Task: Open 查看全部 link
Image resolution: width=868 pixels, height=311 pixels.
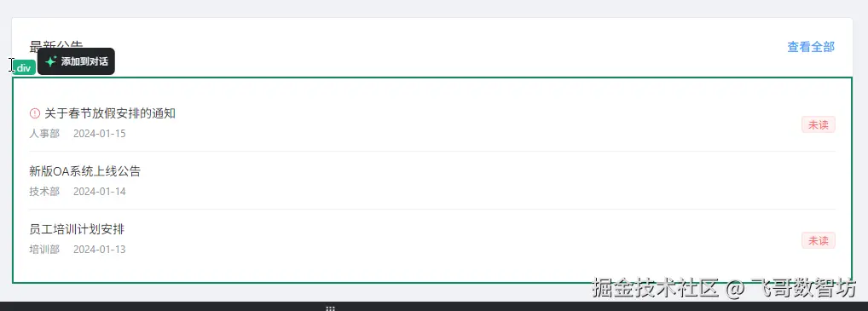Action: pyautogui.click(x=810, y=47)
